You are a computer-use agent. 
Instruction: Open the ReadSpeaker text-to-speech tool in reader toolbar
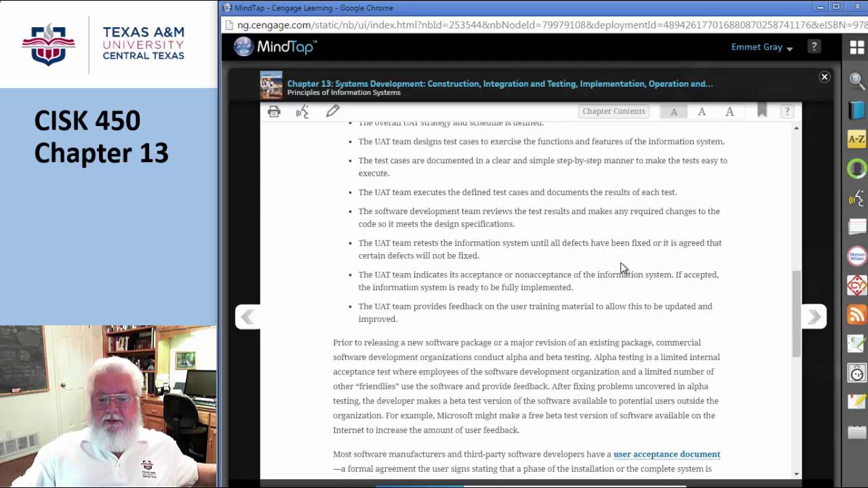(302, 112)
